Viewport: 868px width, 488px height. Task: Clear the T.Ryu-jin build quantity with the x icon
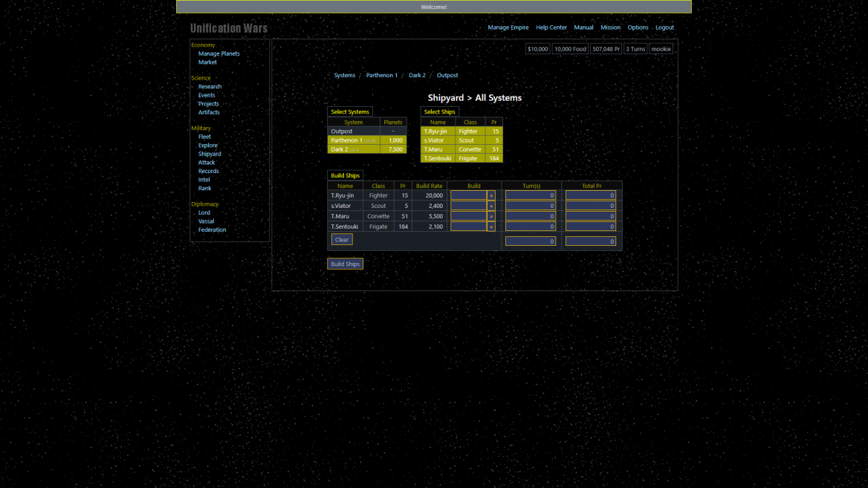point(490,195)
